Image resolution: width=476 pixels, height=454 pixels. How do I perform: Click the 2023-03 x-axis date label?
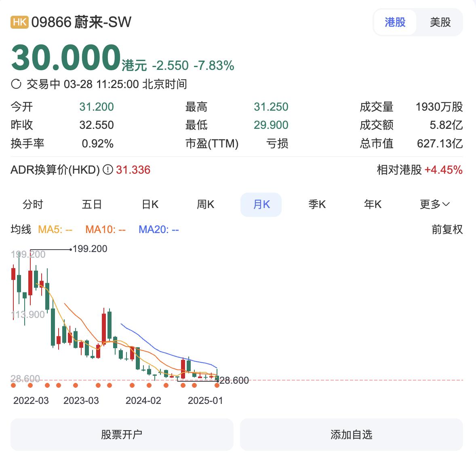click(x=81, y=401)
